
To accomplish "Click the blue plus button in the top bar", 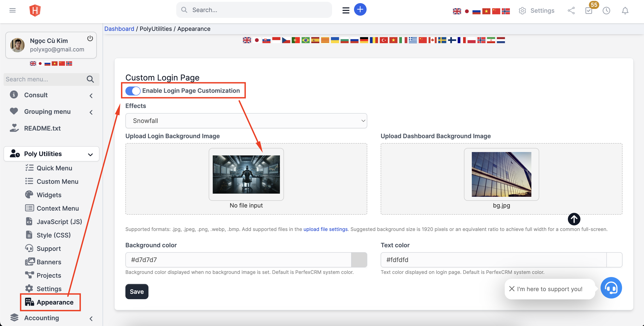I will (360, 9).
